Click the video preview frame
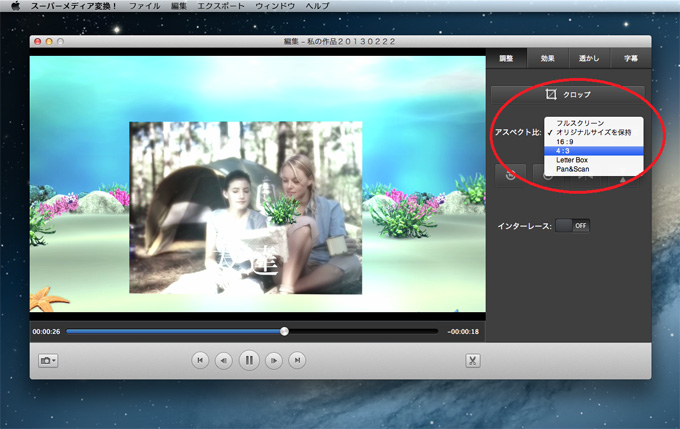Image resolution: width=680 pixels, height=429 pixels. tap(258, 183)
